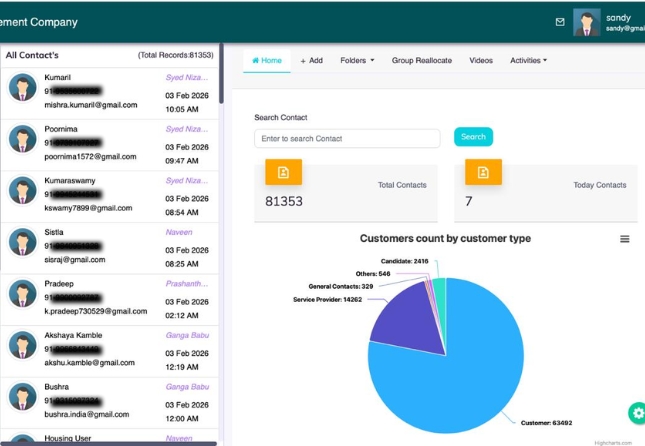Screen dimensions: 645x446
Task: Focus the search contact input field
Action: (347, 138)
